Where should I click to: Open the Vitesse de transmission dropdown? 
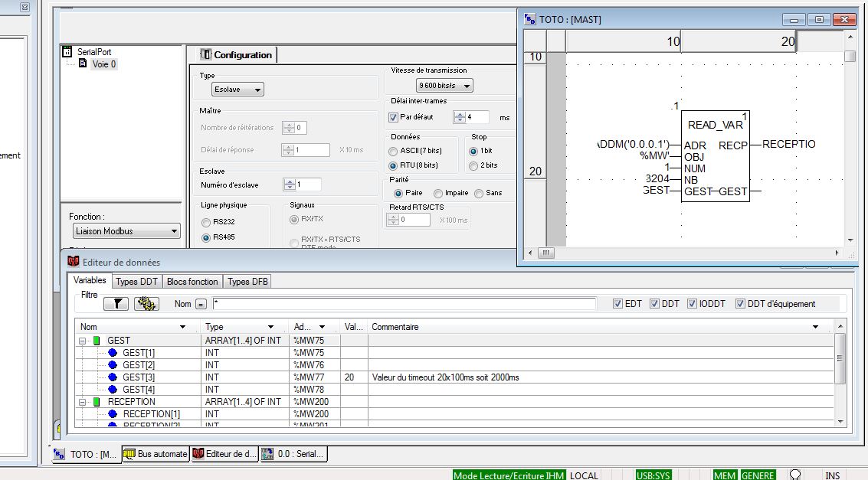(x=444, y=86)
